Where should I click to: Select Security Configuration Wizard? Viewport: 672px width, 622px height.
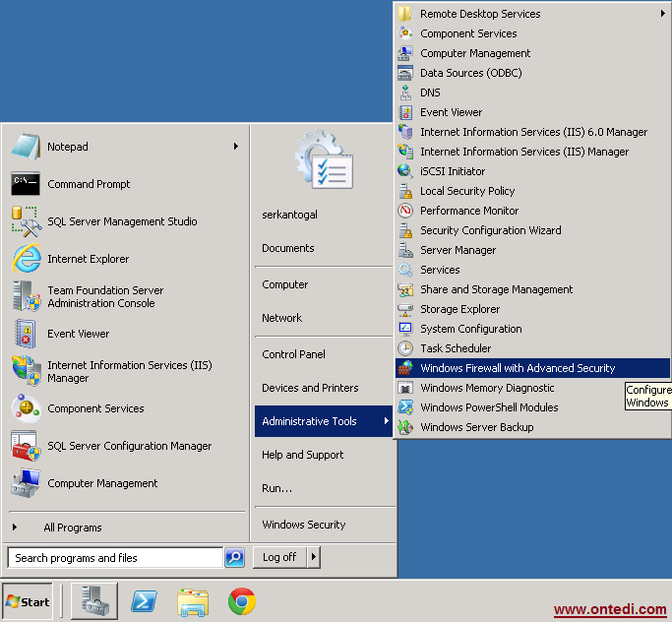[x=532, y=230]
